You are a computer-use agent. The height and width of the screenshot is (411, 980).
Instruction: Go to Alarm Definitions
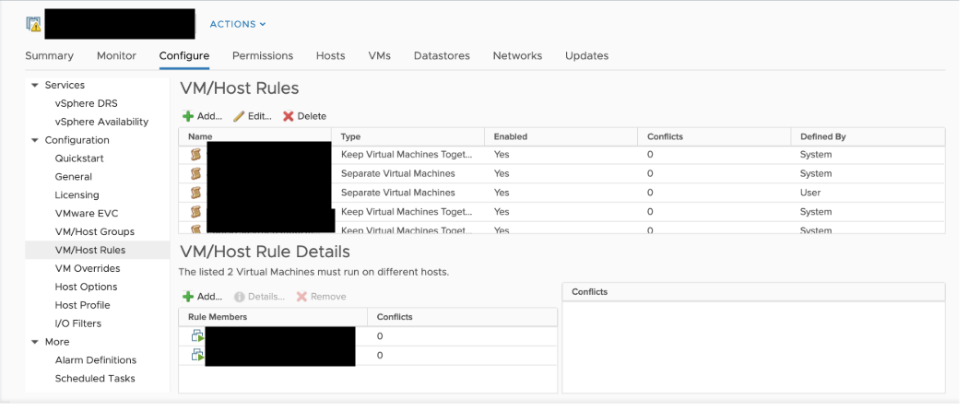click(x=95, y=360)
